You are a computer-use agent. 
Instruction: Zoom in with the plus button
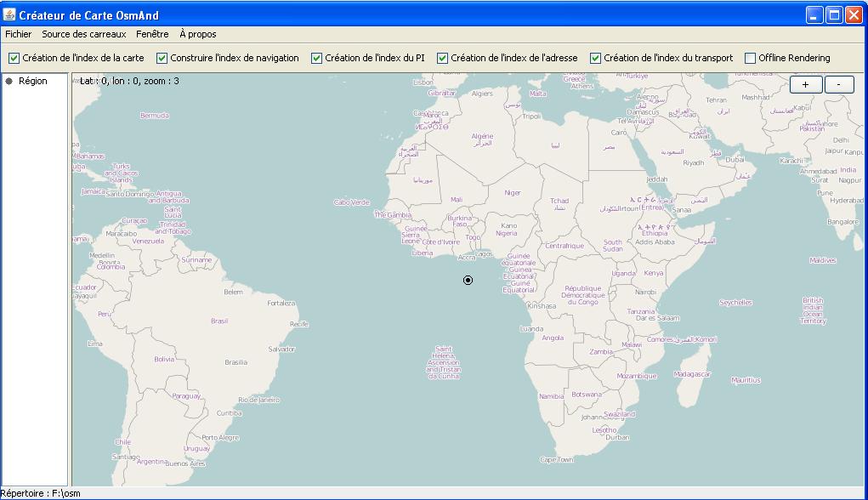805,85
